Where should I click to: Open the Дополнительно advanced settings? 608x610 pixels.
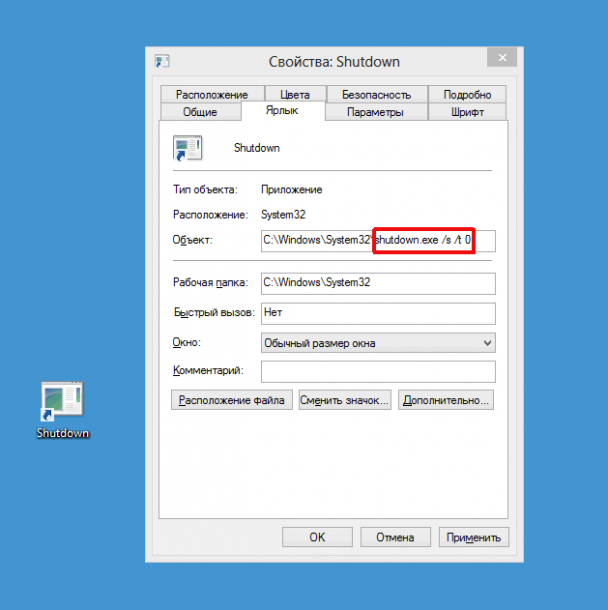[x=446, y=401]
